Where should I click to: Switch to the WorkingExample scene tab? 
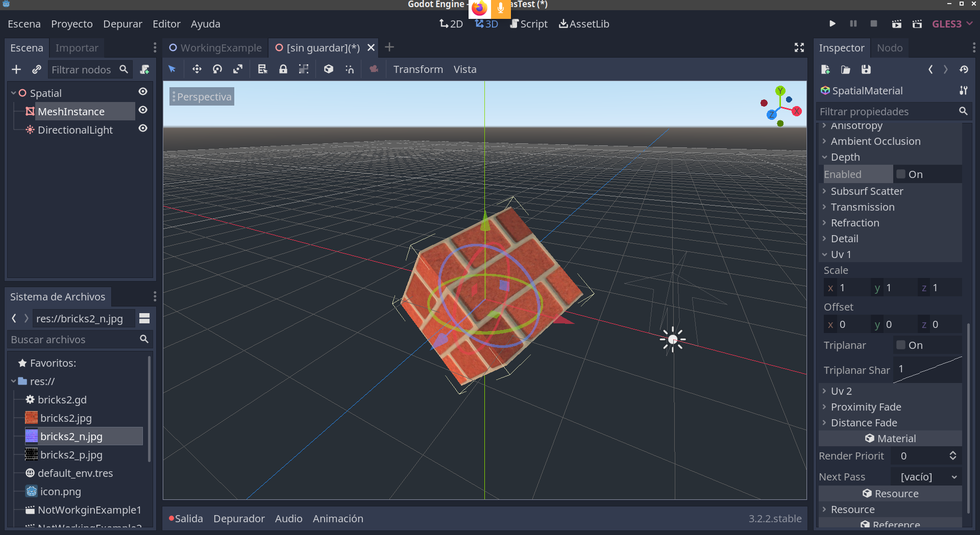tap(216, 48)
